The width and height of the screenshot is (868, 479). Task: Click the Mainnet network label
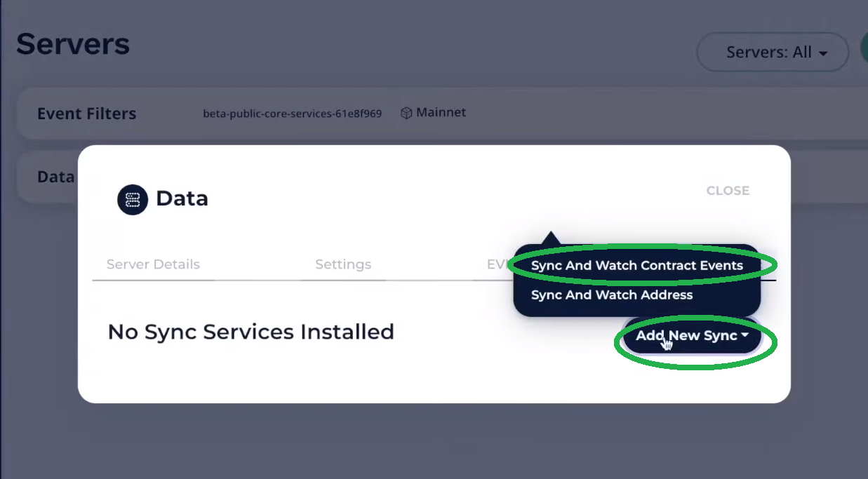point(441,112)
